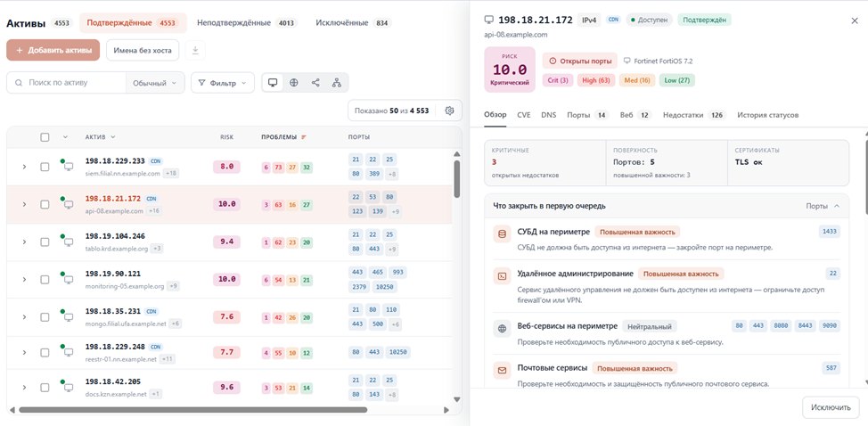This screenshot has height=426, width=868.
Task: Check the row checkbox for 198.18.35.231
Action: pos(45,317)
